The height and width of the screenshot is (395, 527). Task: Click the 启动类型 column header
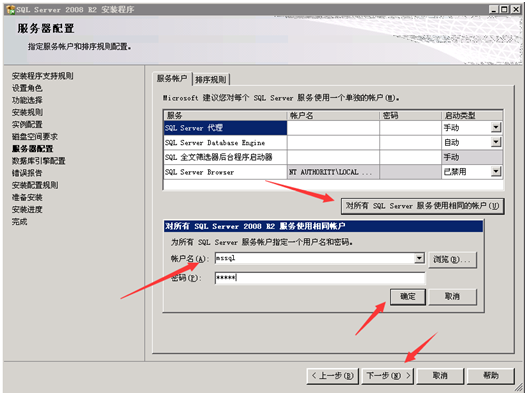472,116
